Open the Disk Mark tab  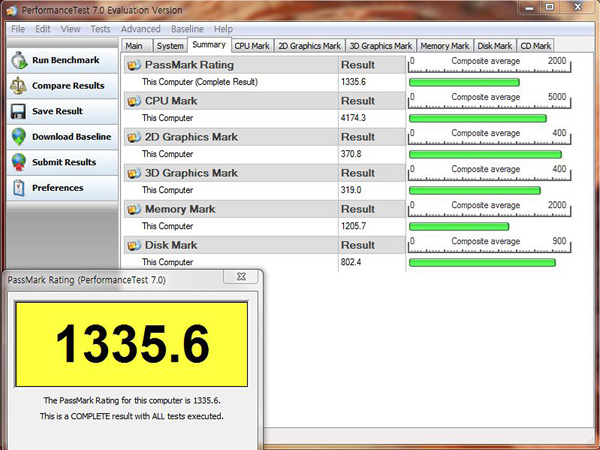[x=494, y=46]
